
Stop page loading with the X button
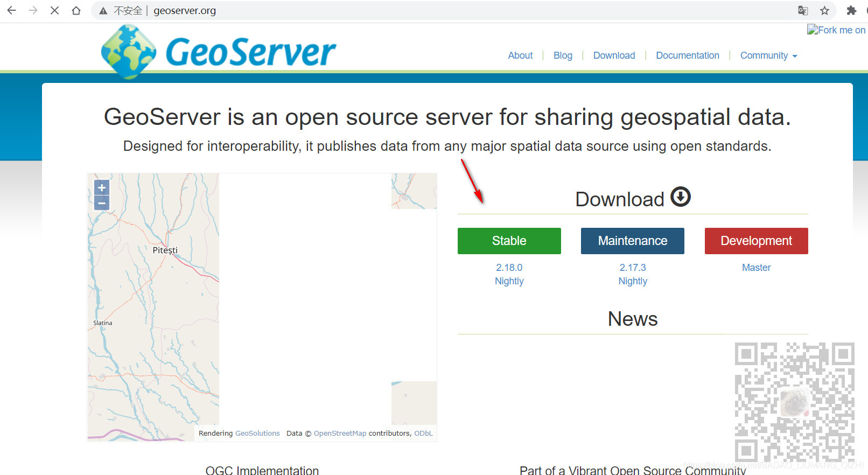pyautogui.click(x=54, y=10)
